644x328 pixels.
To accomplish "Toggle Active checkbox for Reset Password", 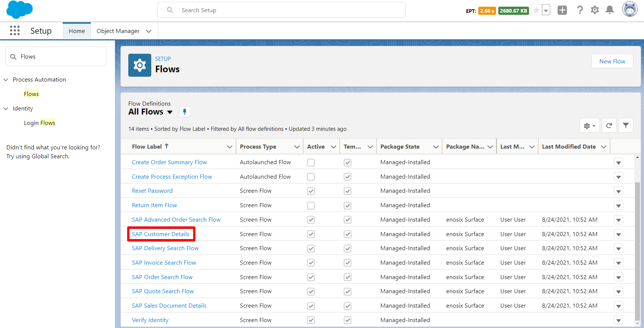I will point(311,191).
